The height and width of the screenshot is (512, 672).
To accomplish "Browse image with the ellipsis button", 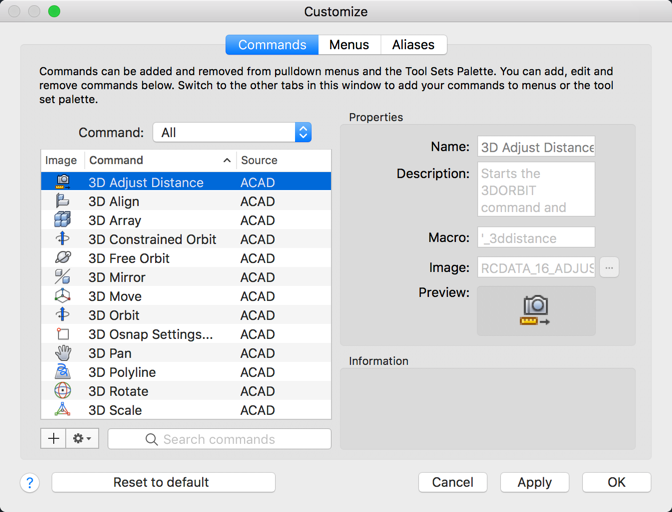I will 609,267.
